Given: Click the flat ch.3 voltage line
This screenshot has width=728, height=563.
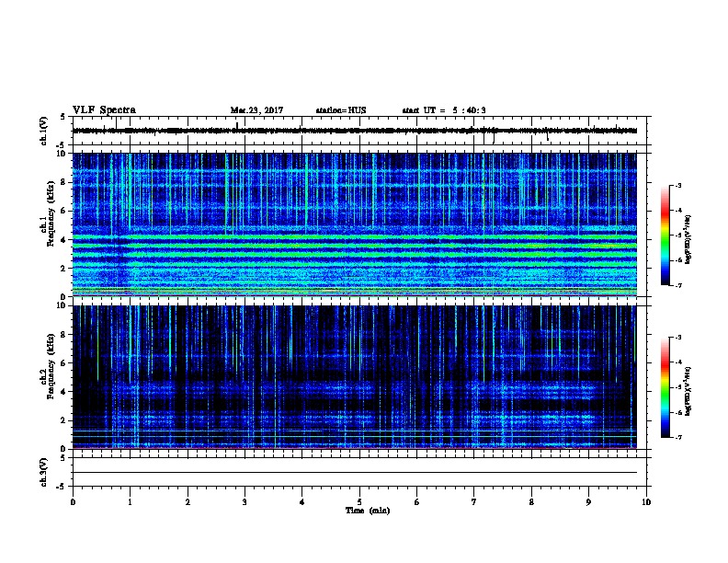Looking at the screenshot, I should [x=355, y=473].
